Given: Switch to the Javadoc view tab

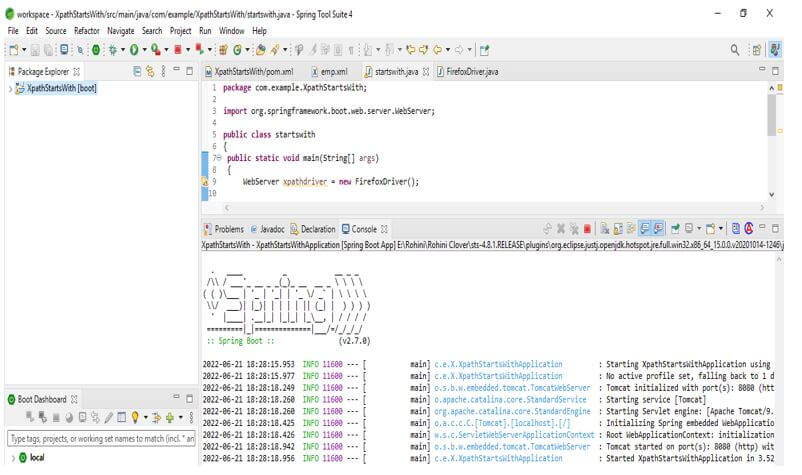Looking at the screenshot, I should click(x=268, y=229).
